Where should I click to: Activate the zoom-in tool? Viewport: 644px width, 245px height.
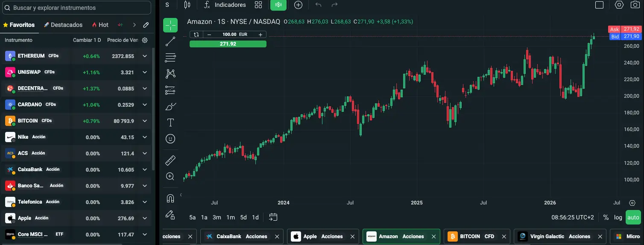pyautogui.click(x=170, y=176)
